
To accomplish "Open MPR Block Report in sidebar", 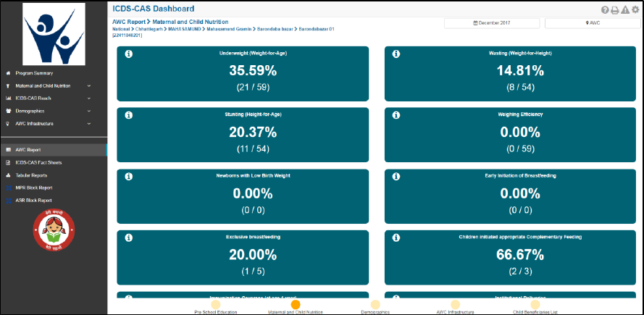I will coord(33,188).
